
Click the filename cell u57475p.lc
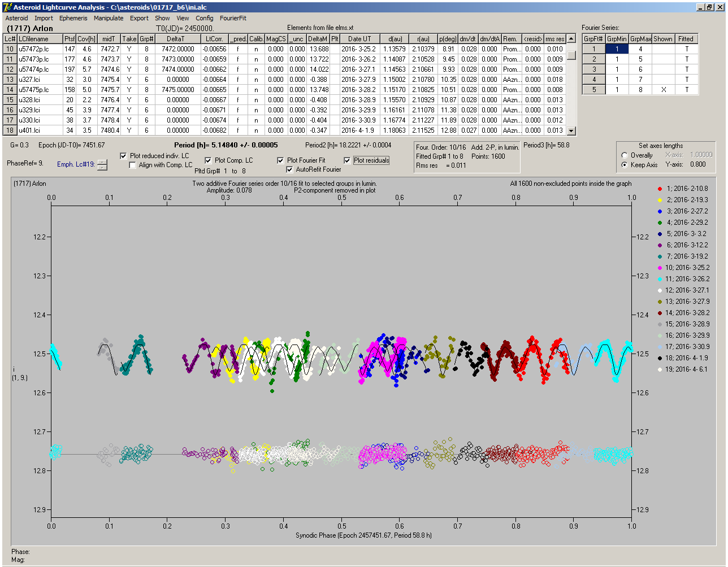point(40,90)
